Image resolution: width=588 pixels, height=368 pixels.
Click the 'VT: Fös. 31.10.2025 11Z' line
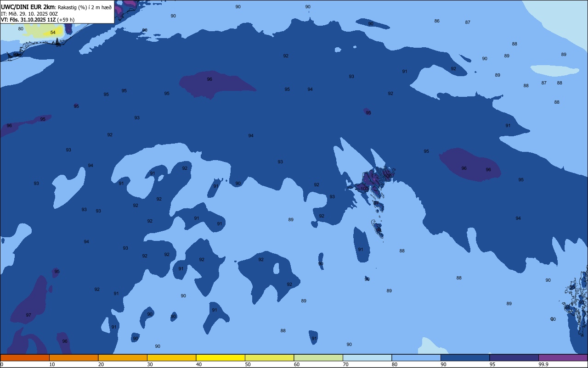[x=28, y=20]
